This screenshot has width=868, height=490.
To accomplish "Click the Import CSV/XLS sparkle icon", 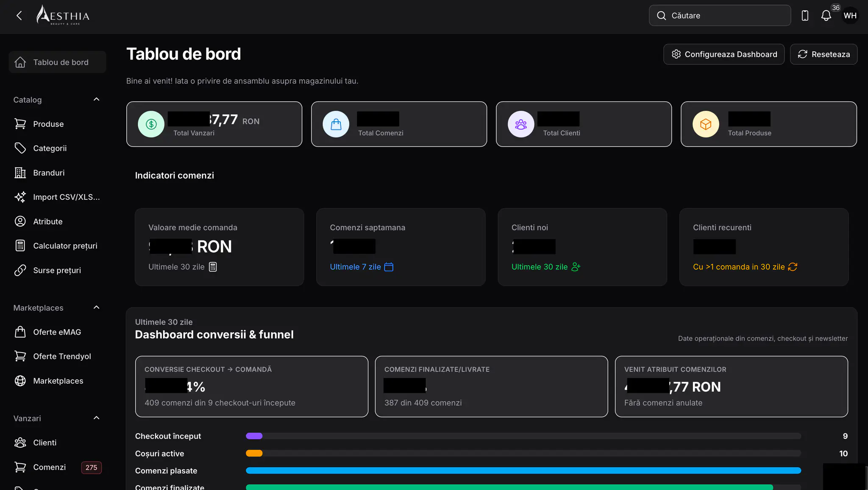I will click(20, 197).
